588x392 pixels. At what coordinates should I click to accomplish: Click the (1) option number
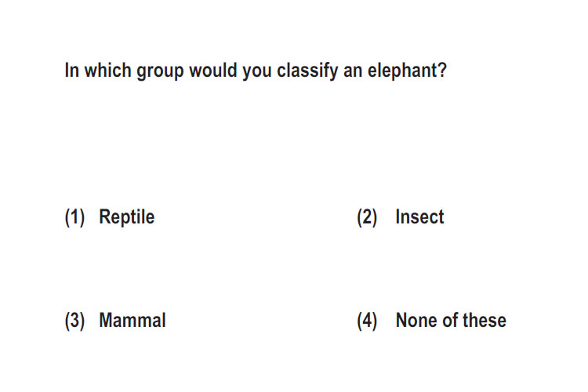[x=74, y=218]
